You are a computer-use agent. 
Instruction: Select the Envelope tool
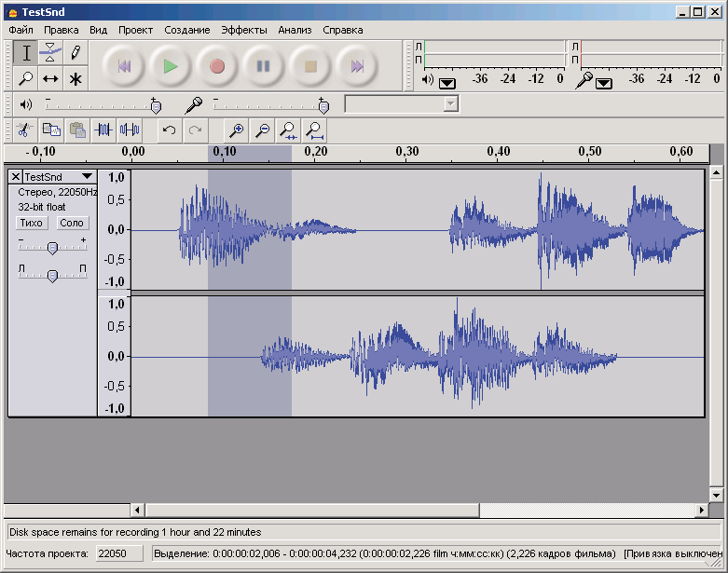(x=50, y=53)
